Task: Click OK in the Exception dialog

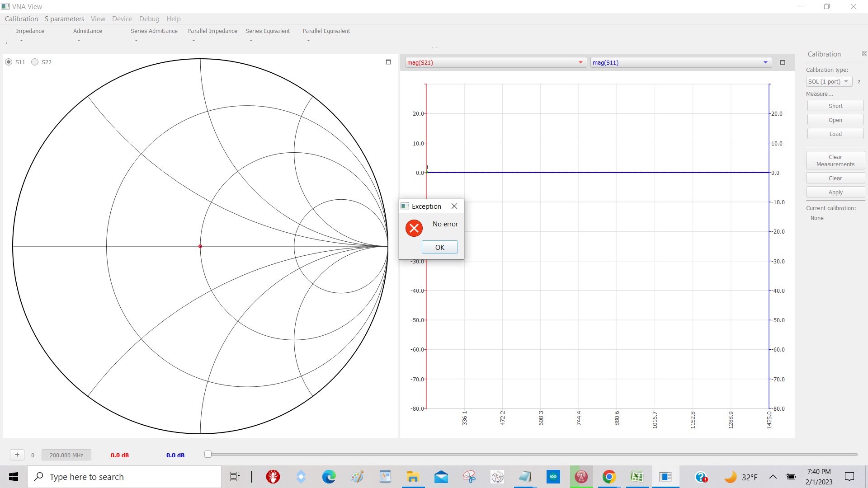Action: coord(439,247)
